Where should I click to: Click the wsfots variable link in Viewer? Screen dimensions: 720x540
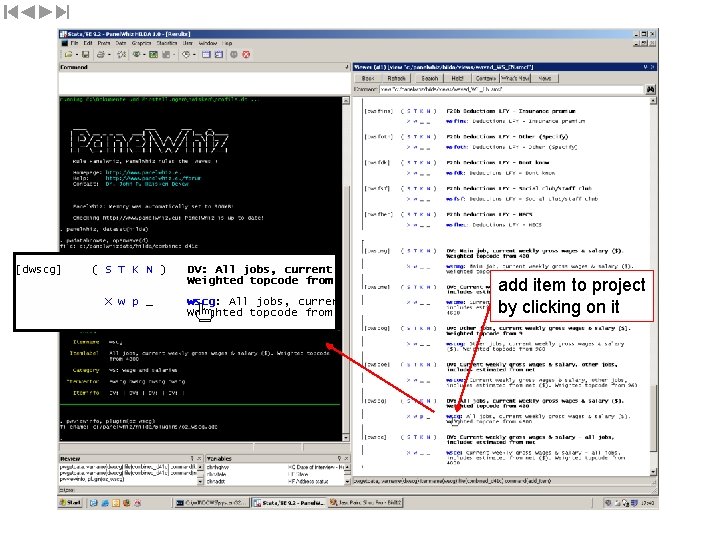click(x=456, y=147)
